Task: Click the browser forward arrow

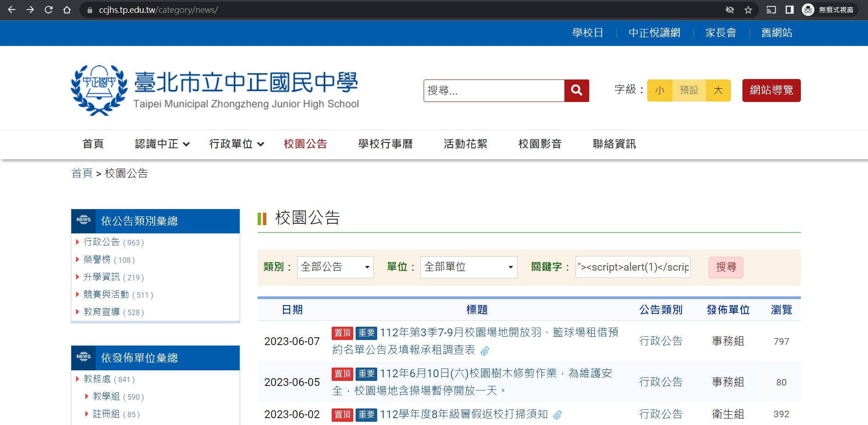Action: pos(30,10)
